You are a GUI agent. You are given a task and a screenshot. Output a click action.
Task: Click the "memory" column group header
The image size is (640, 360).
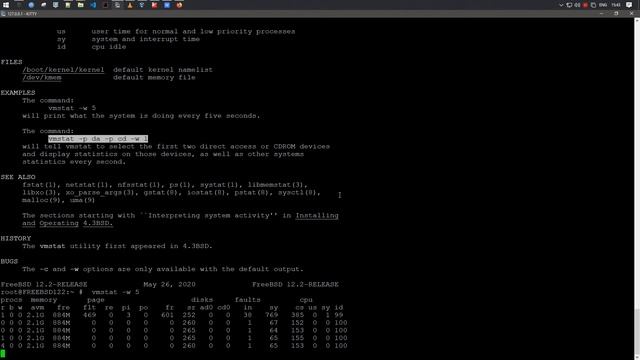click(x=44, y=300)
